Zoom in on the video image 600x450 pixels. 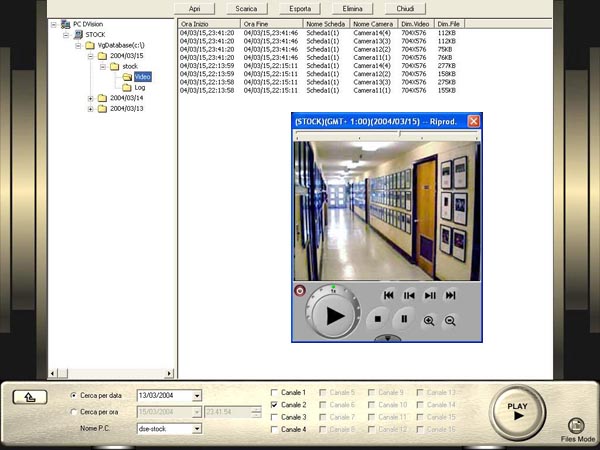tap(430, 320)
